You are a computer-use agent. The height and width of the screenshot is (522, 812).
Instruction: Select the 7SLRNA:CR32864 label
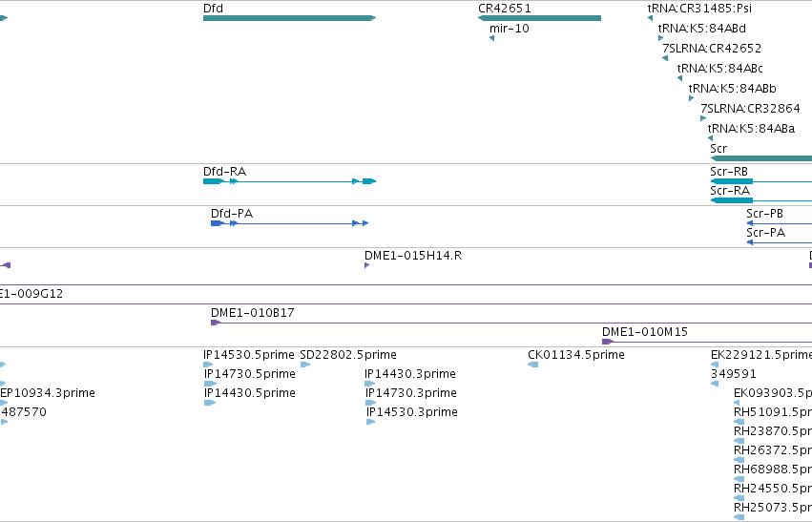[750, 109]
